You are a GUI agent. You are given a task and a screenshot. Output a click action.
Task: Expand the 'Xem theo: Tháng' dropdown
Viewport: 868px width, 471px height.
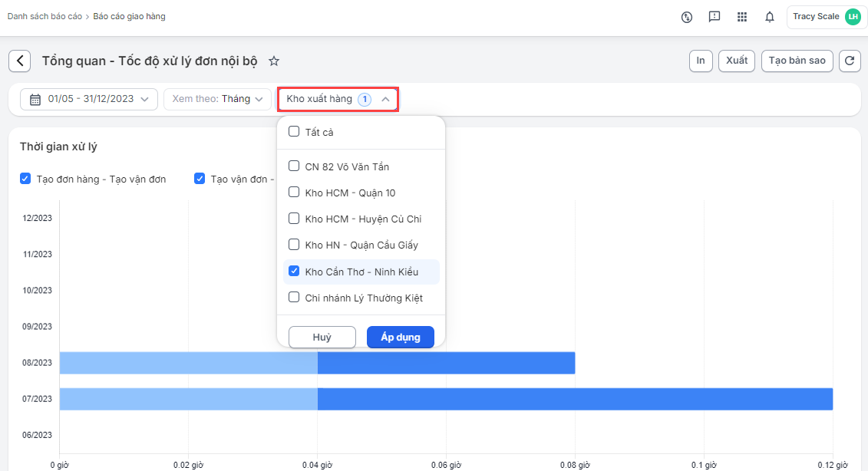pos(217,99)
